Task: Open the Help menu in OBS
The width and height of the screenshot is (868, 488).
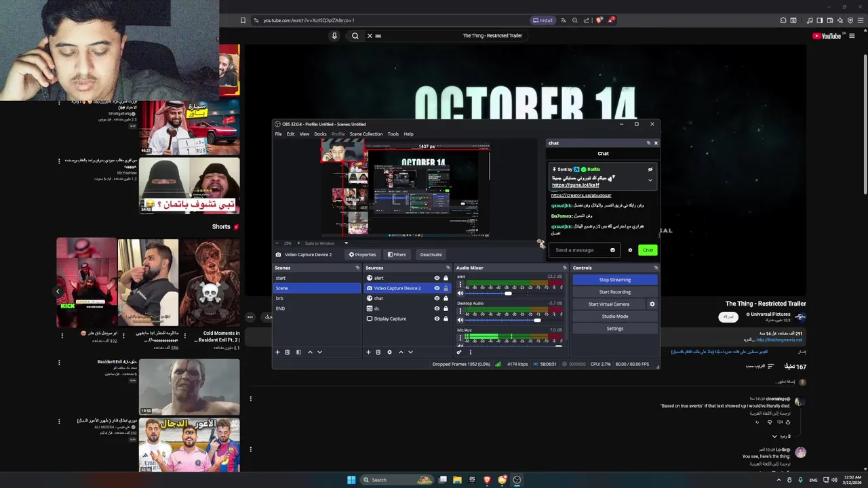Action: 408,134
